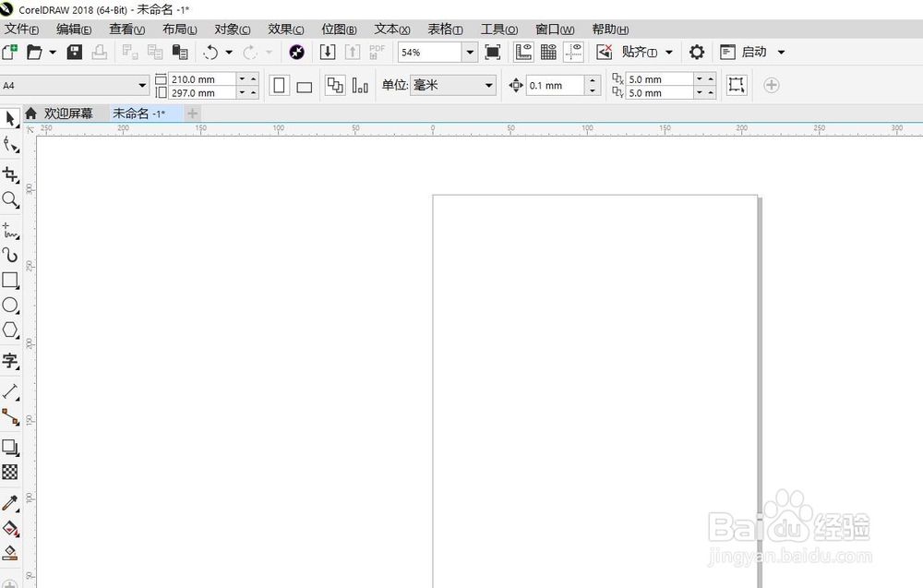The width and height of the screenshot is (923, 588).
Task: Select the Interactive Fill tool
Action: (x=10, y=528)
